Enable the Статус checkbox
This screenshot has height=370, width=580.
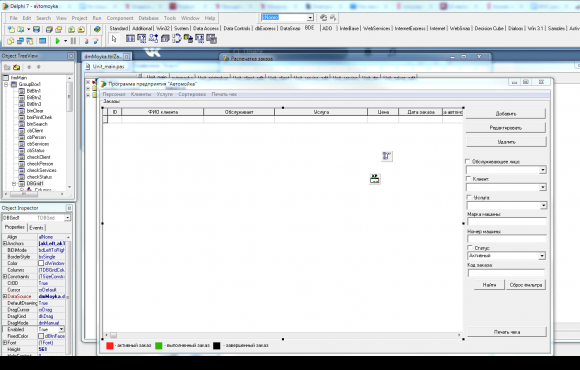click(469, 248)
